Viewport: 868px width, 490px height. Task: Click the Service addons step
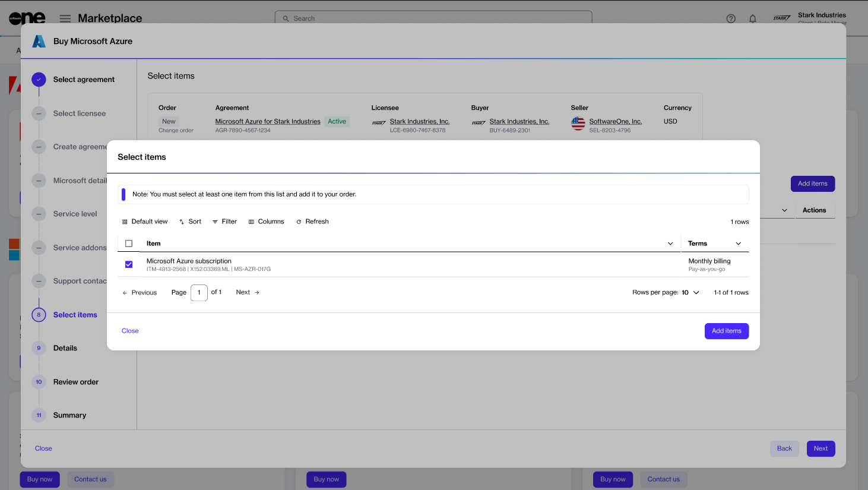coord(80,248)
